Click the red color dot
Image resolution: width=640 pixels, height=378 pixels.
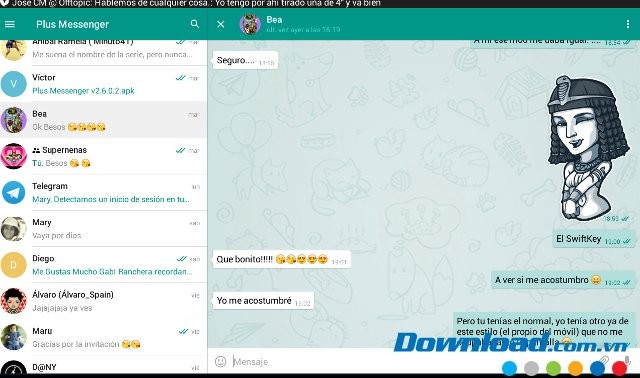[620, 368]
